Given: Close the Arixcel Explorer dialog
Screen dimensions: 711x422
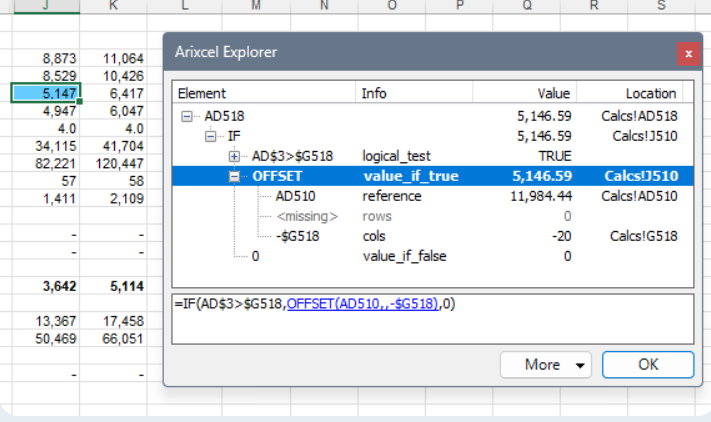Looking at the screenshot, I should pos(687,54).
